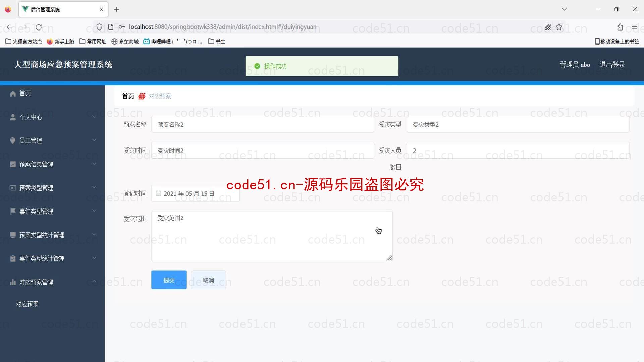Click 退出登录 to log out
The width and height of the screenshot is (644, 362).
click(x=612, y=65)
